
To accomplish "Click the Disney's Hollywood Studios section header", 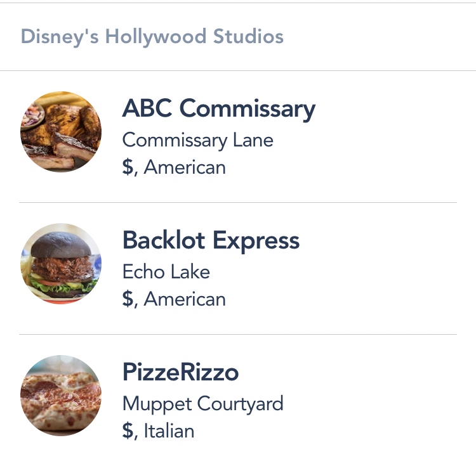I will pyautogui.click(x=152, y=37).
